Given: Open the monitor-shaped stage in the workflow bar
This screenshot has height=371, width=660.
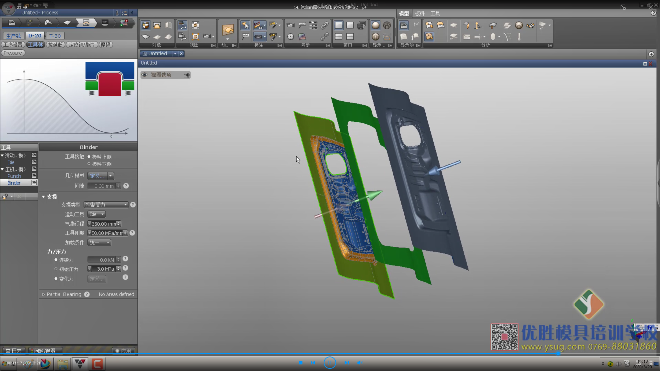Looking at the screenshot, I should tap(105, 23).
